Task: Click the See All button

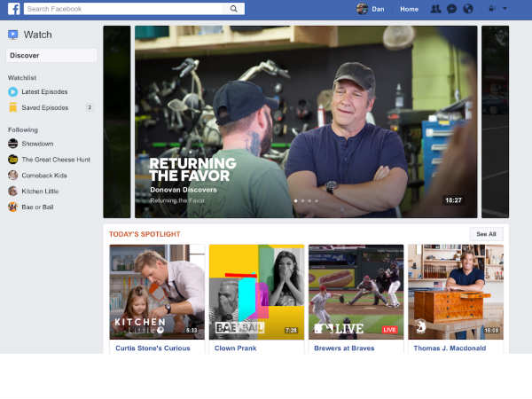Action: (486, 234)
